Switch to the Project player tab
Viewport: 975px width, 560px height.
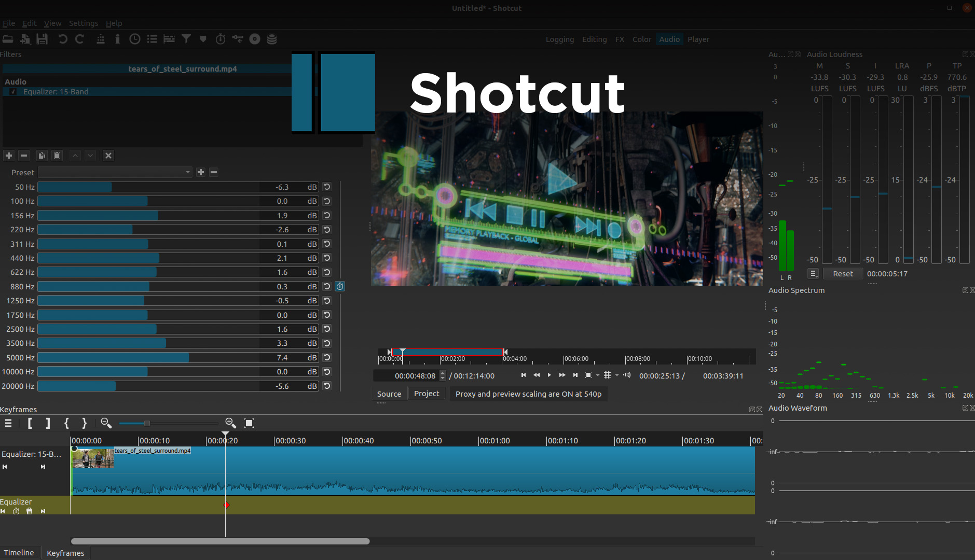pyautogui.click(x=427, y=394)
